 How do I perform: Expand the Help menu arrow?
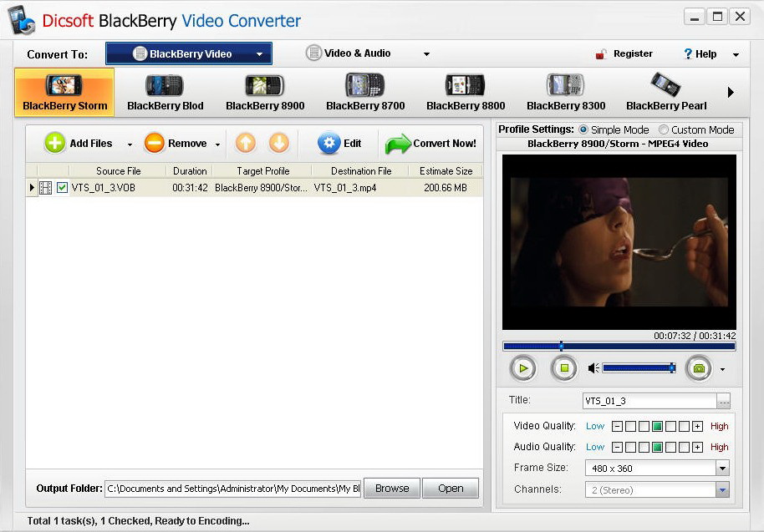tap(736, 55)
